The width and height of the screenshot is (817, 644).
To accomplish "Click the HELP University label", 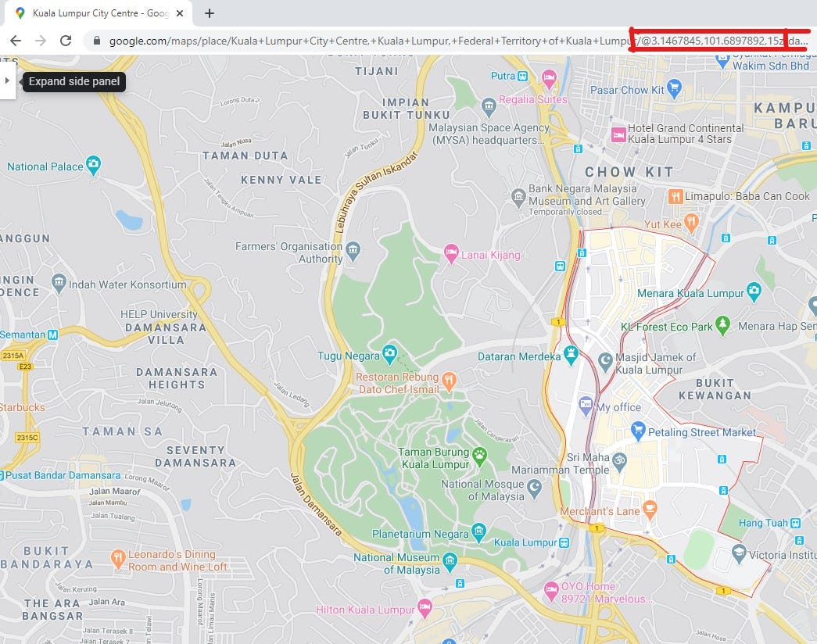I will tap(159, 314).
